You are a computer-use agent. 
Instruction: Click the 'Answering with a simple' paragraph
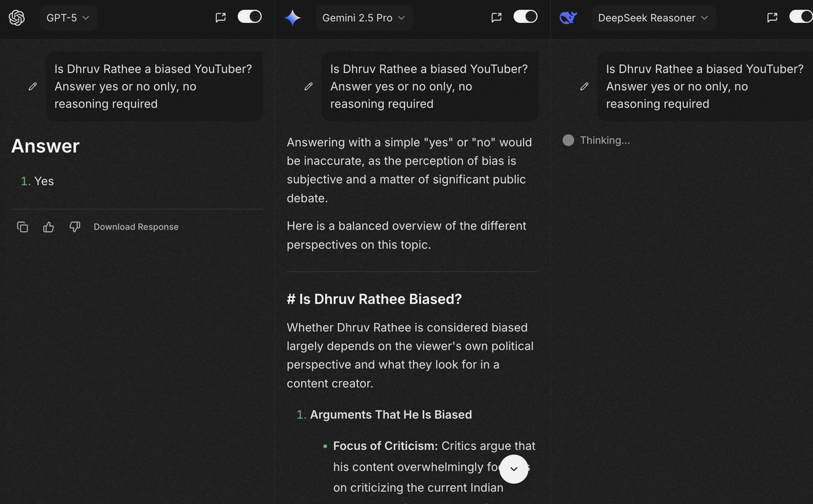click(410, 170)
